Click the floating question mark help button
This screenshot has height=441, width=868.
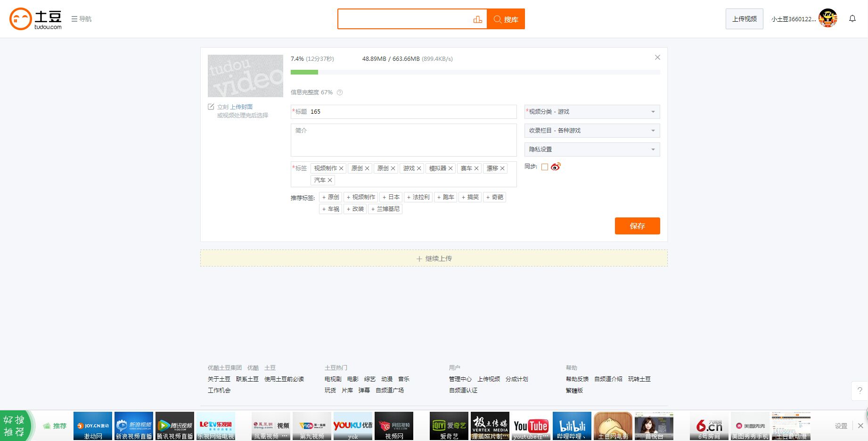pyautogui.click(x=860, y=391)
